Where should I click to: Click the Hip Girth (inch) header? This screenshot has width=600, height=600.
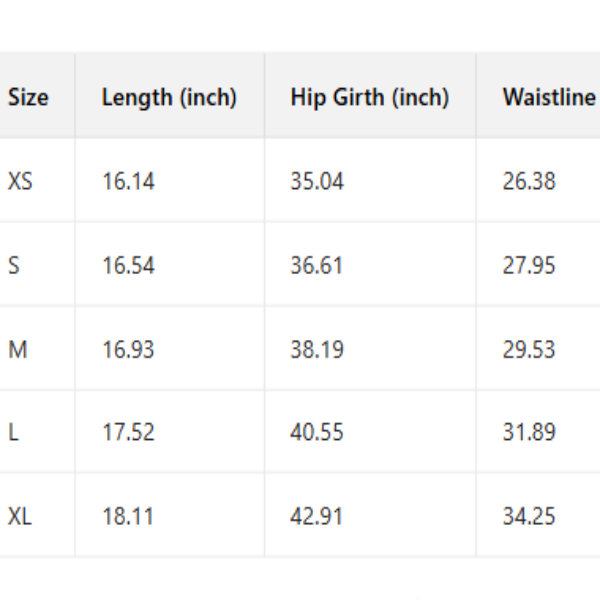point(369,98)
